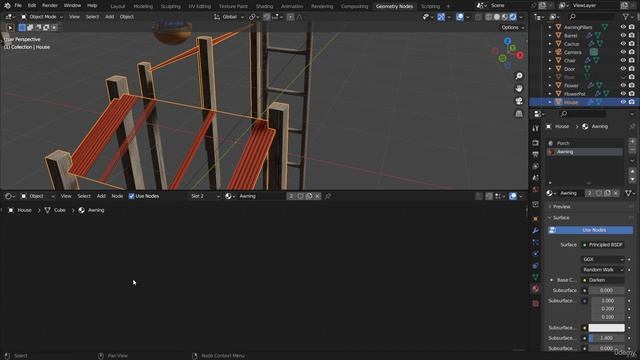The width and height of the screenshot is (640, 360).
Task: Open Particles properties tab icon
Action: click(536, 242)
